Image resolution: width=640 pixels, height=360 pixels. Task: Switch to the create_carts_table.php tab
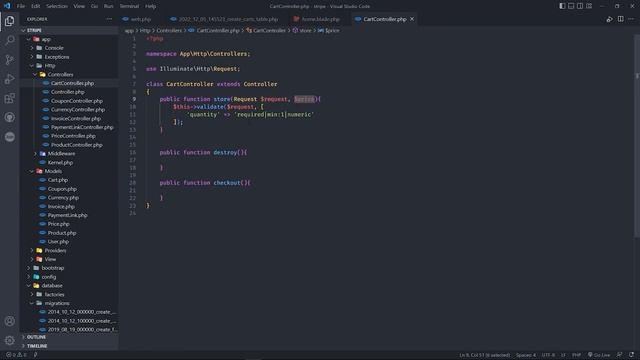point(228,19)
